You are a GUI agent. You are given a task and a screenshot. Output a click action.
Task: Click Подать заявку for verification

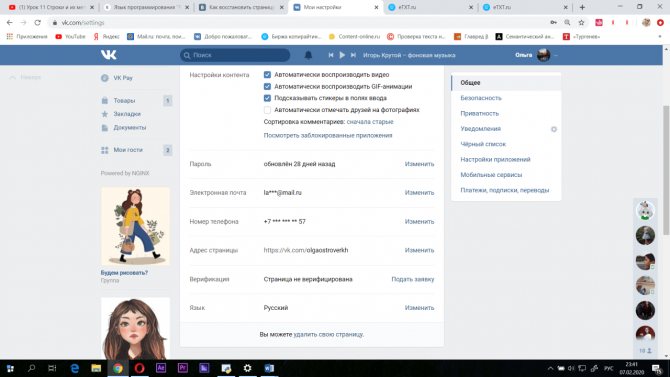[x=412, y=279]
